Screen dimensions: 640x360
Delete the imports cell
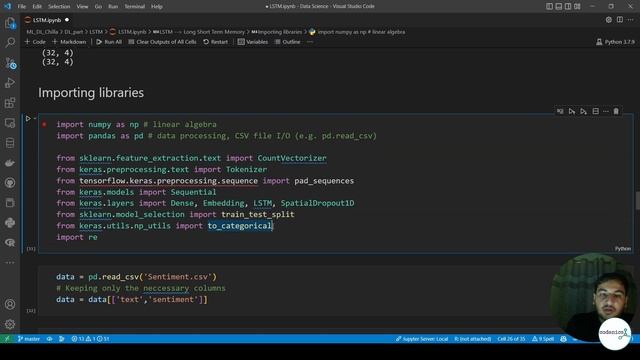pyautogui.click(x=616, y=111)
